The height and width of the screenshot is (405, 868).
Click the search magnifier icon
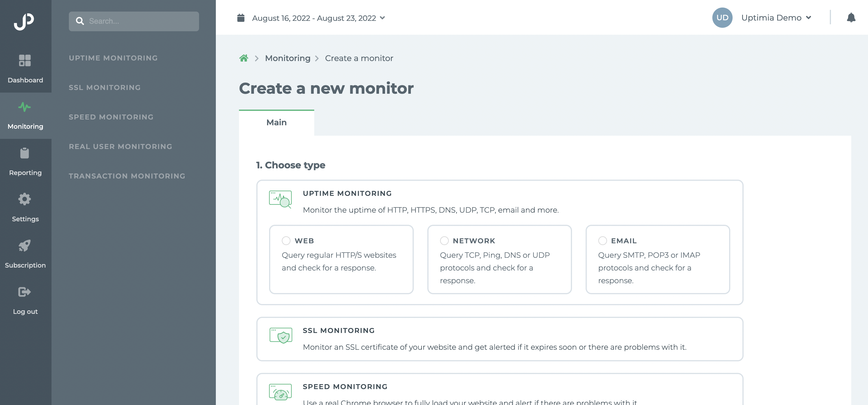[x=80, y=21]
